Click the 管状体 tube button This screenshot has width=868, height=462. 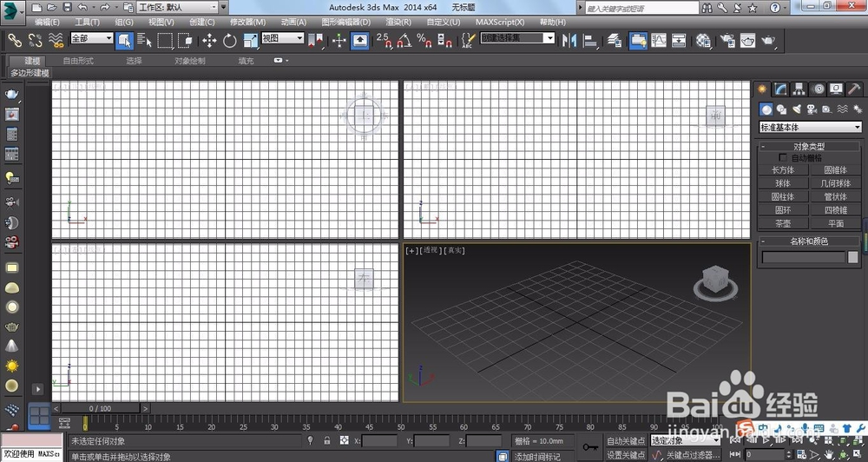(835, 196)
